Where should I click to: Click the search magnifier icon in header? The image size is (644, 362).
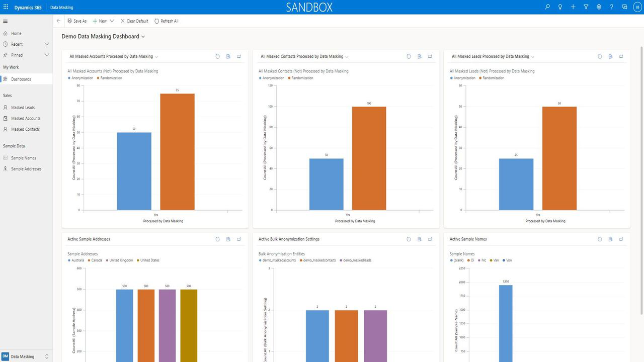coord(547,7)
